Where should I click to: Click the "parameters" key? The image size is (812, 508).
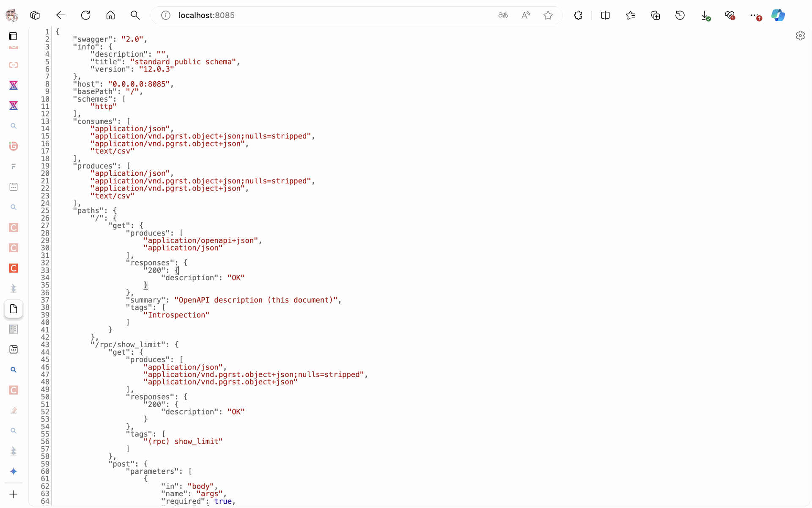(x=152, y=472)
